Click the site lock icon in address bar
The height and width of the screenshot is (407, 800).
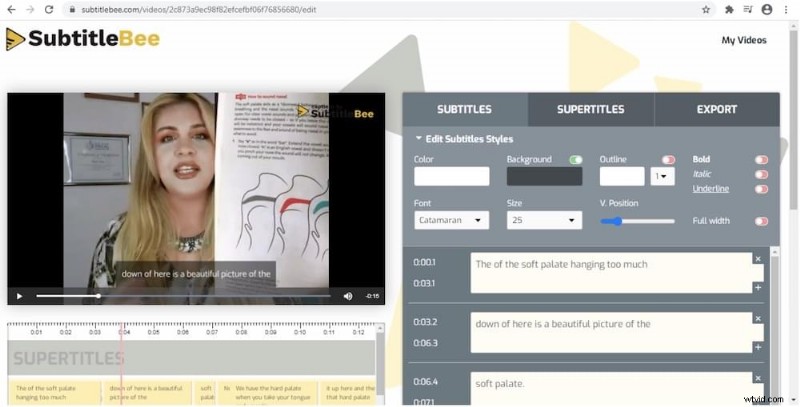pos(72,9)
